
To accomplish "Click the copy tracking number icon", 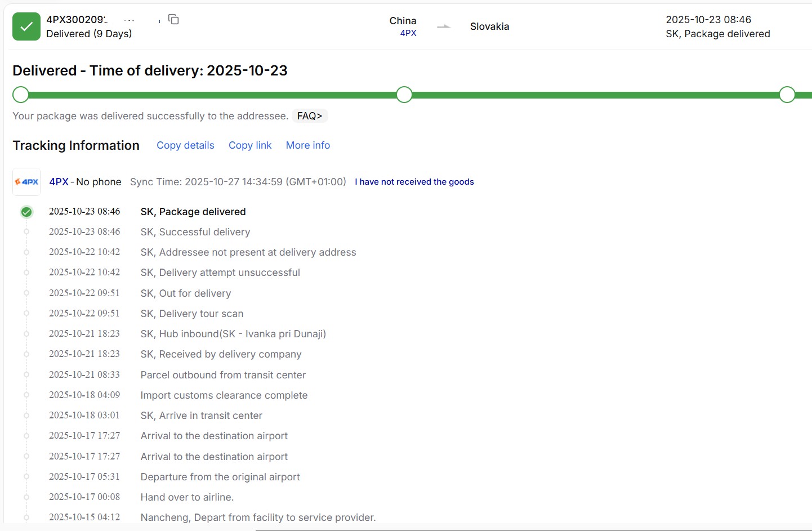I will [x=173, y=20].
